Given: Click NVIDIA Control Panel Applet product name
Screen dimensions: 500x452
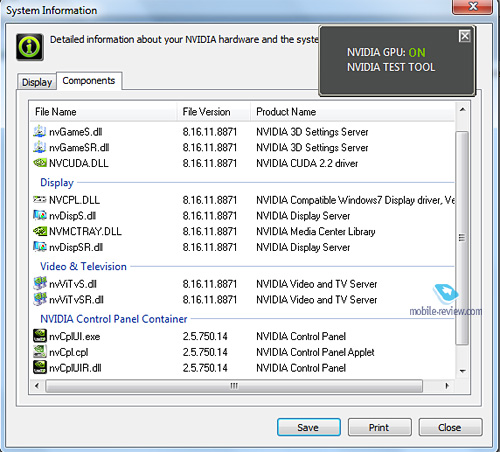Looking at the screenshot, I should 315,352.
